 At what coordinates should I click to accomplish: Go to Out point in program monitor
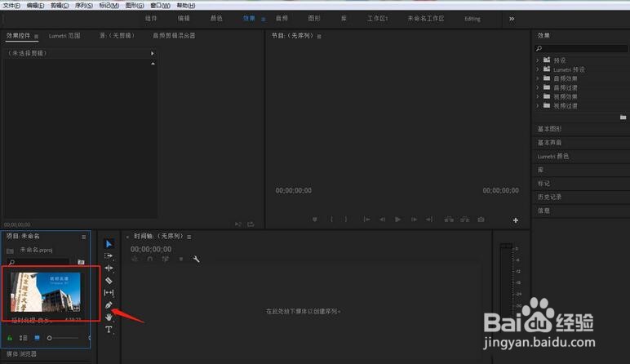click(429, 220)
